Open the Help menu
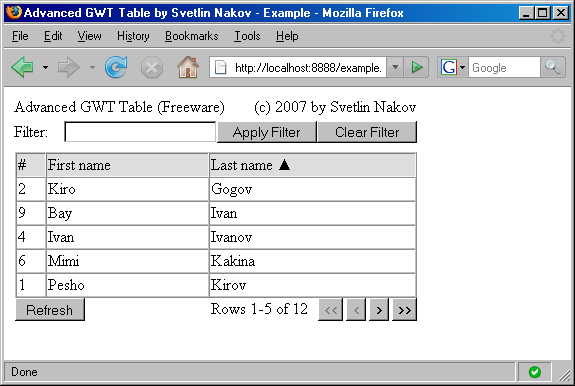This screenshot has height=386, width=575. pyautogui.click(x=287, y=36)
